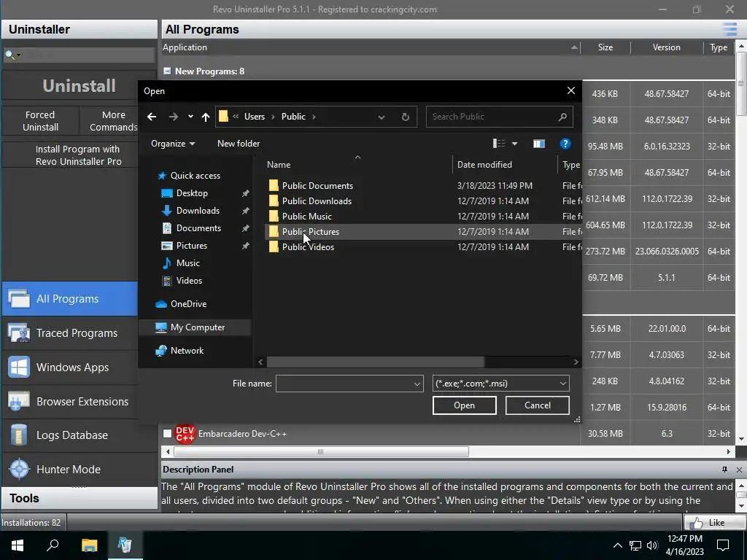747x560 pixels.
Task: Open Revo hamburger menu icon
Action: (729, 29)
